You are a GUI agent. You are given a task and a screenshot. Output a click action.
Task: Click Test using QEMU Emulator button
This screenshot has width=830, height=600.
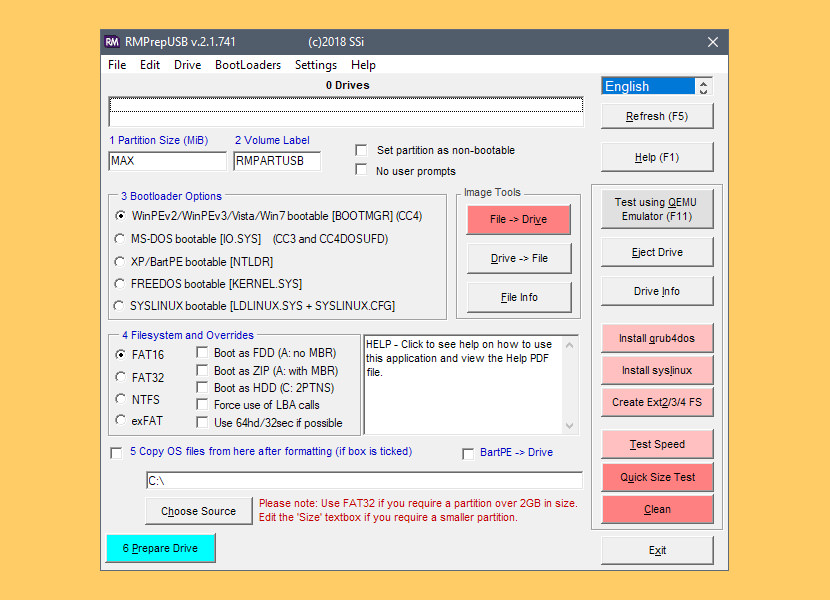657,209
